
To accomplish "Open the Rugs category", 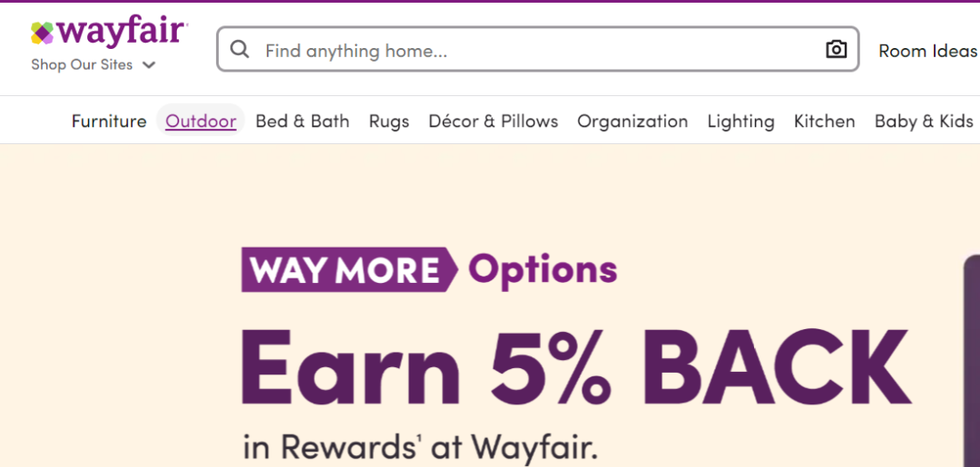I will (x=388, y=122).
